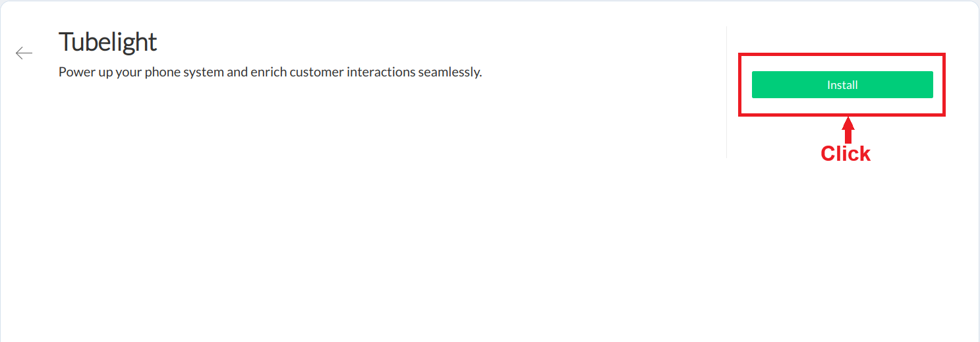This screenshot has width=980, height=342.
Task: Click the Tubelight page title
Action: click(107, 42)
